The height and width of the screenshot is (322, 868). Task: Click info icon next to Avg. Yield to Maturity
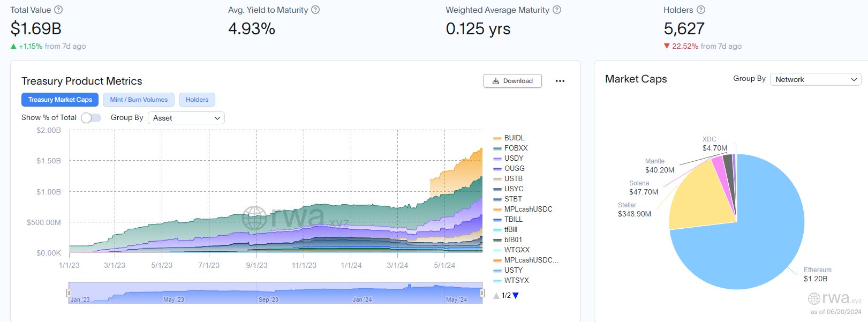(x=315, y=10)
